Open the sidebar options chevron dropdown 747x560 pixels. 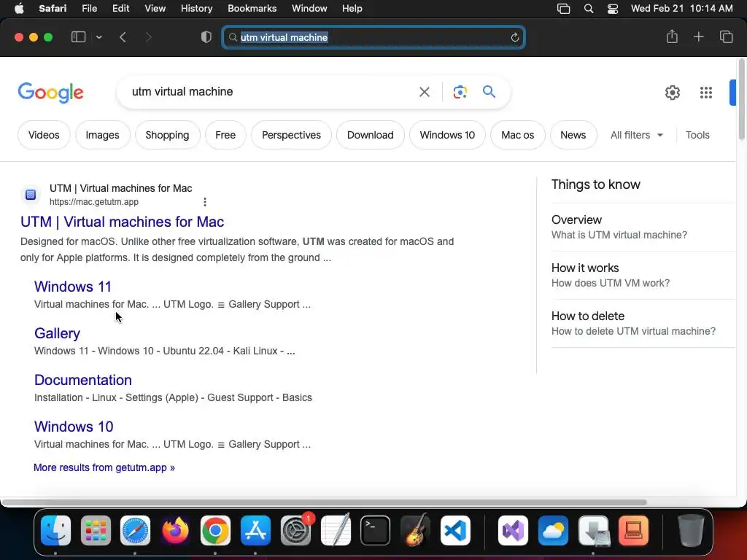pyautogui.click(x=98, y=37)
